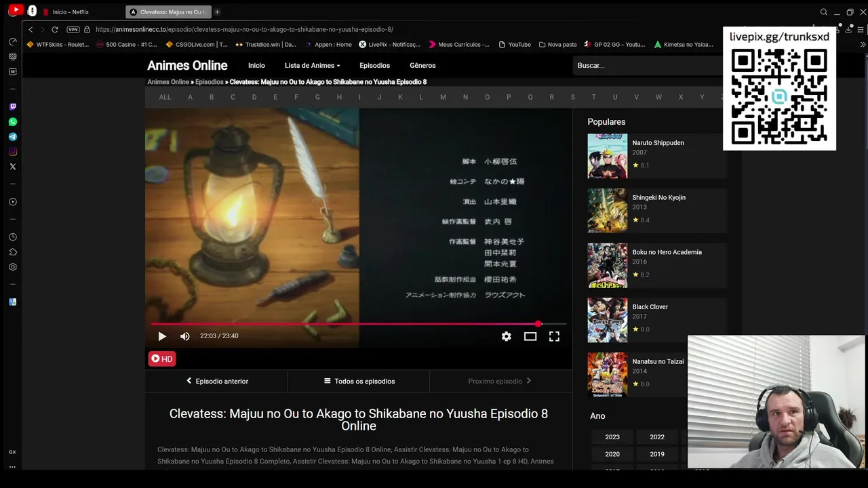Toggle the VPN badge in address bar
This screenshot has width=868, height=488.
pos(73,29)
